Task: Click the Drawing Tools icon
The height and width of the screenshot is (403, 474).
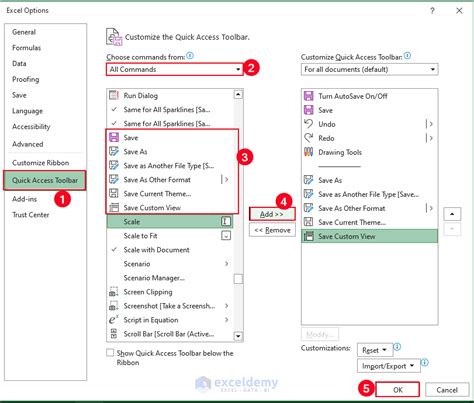Action: point(309,152)
